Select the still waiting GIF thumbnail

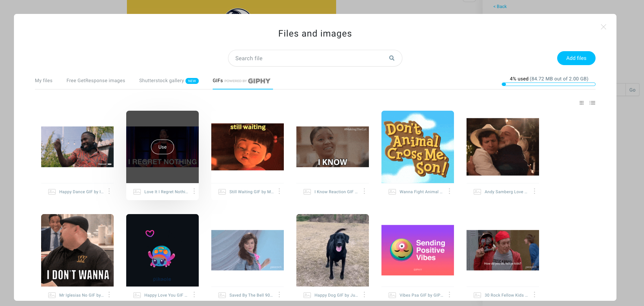coord(248,147)
